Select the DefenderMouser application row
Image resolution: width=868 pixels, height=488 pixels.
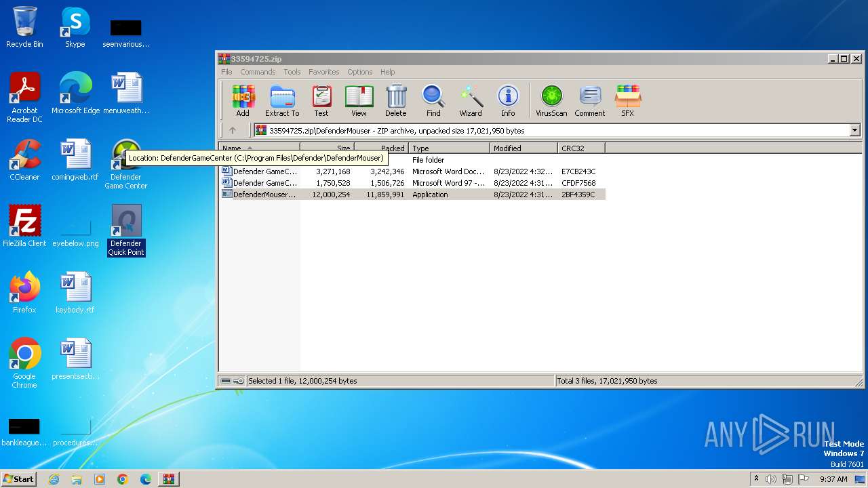(413, 195)
